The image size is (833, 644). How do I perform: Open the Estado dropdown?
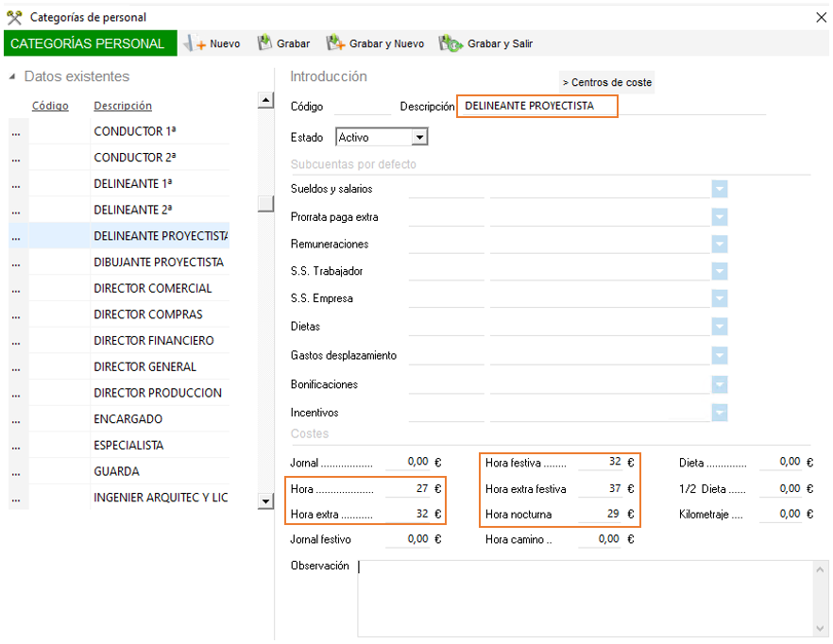coord(419,137)
